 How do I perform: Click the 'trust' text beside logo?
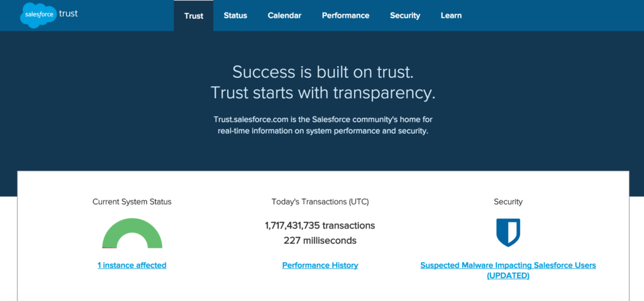(x=68, y=14)
